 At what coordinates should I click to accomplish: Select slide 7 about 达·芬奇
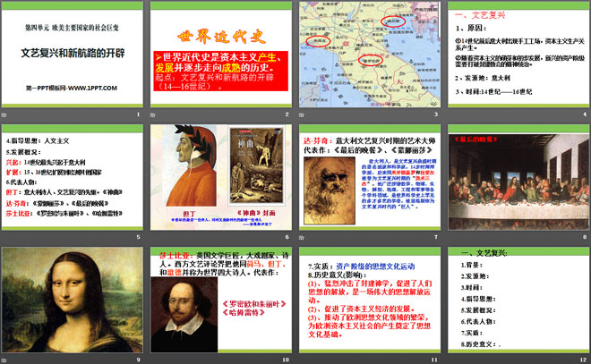pyautogui.click(x=370, y=177)
